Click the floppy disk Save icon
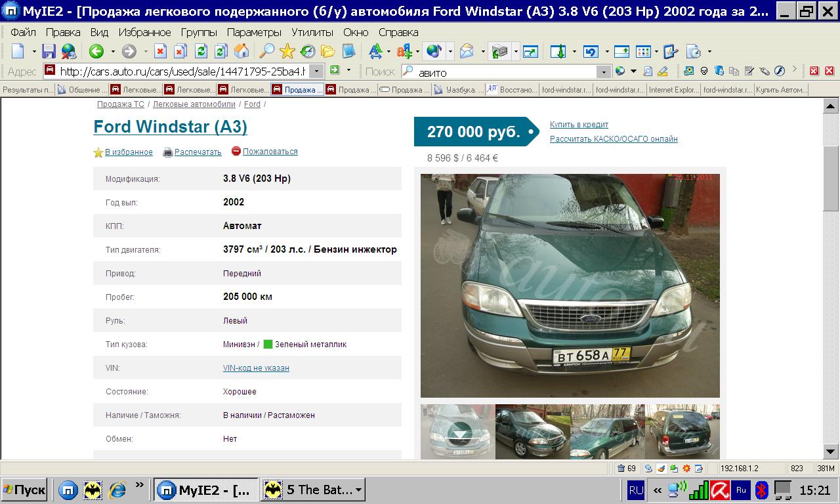 (49, 51)
